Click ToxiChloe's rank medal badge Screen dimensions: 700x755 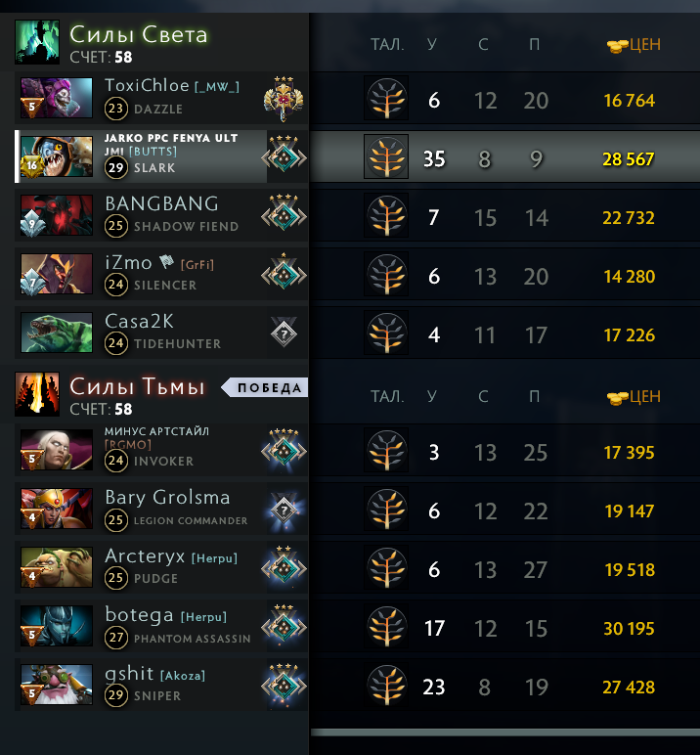click(284, 99)
